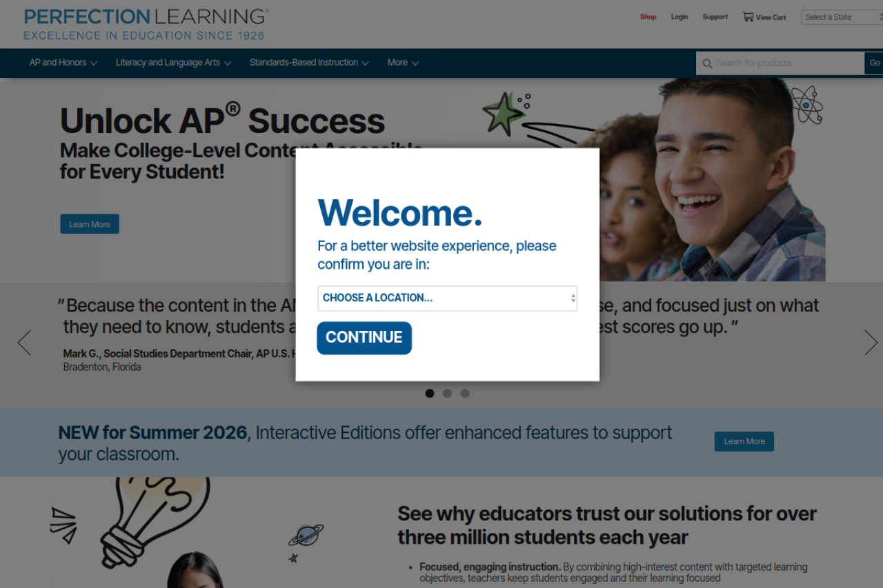Click the planet doodle icon
Viewport: 883px width, 588px height.
coord(306,535)
